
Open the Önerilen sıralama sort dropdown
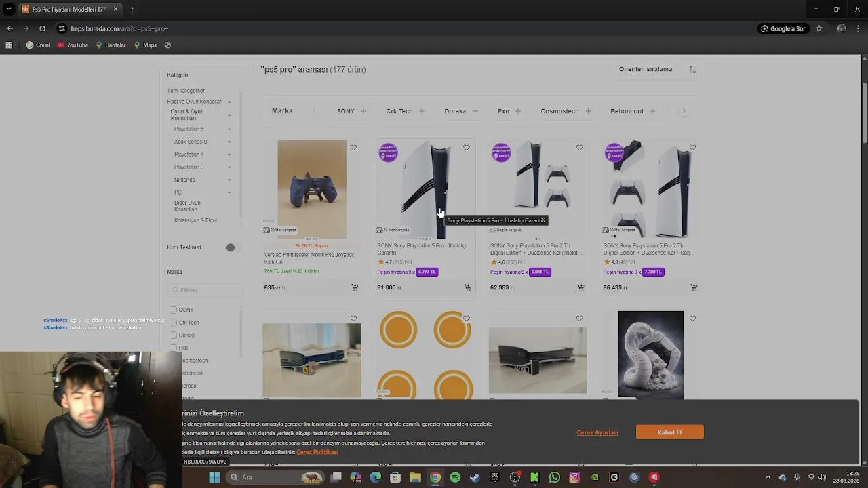(656, 69)
